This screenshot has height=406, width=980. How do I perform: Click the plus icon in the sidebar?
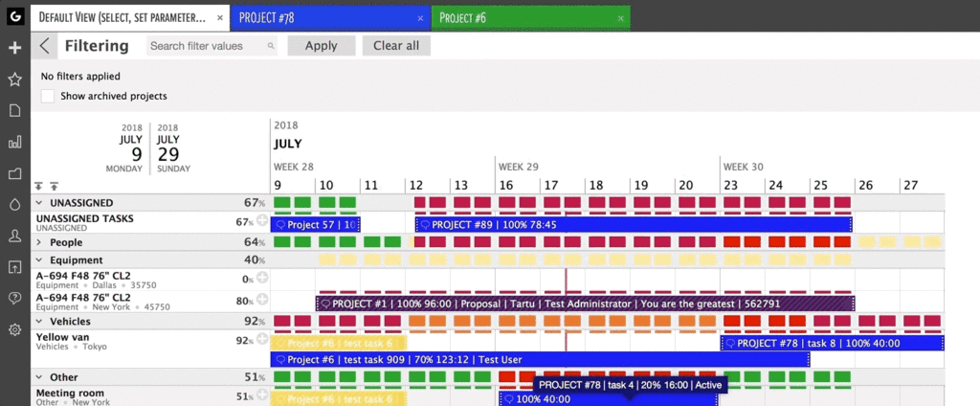[15, 48]
